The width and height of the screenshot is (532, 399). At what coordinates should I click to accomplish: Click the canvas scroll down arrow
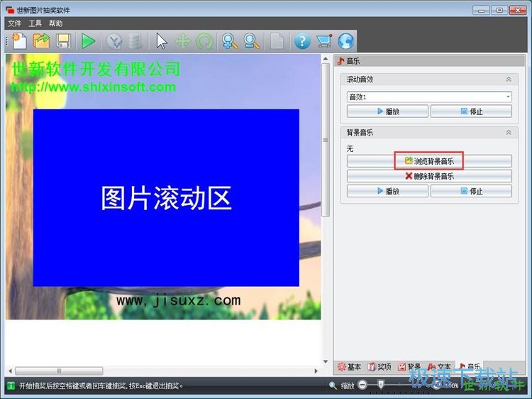[x=326, y=361]
